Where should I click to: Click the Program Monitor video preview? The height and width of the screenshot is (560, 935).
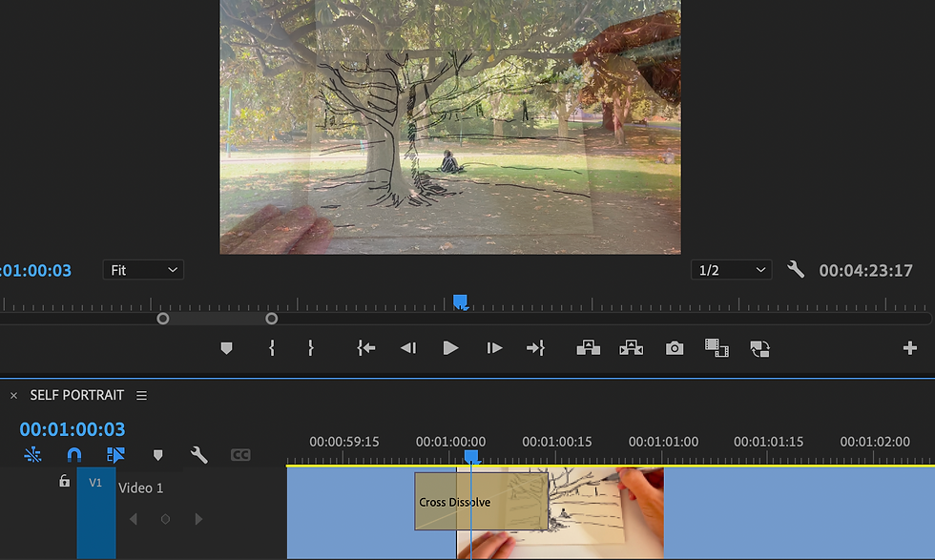tap(450, 127)
